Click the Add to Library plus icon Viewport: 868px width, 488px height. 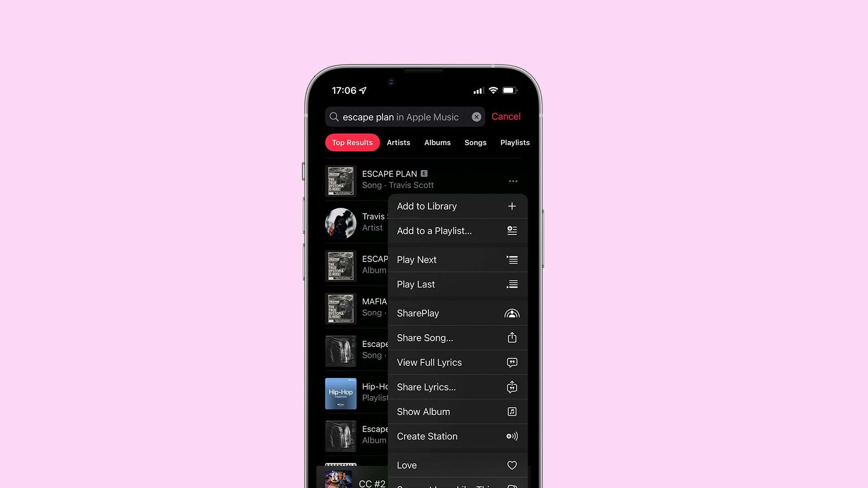[x=511, y=206]
